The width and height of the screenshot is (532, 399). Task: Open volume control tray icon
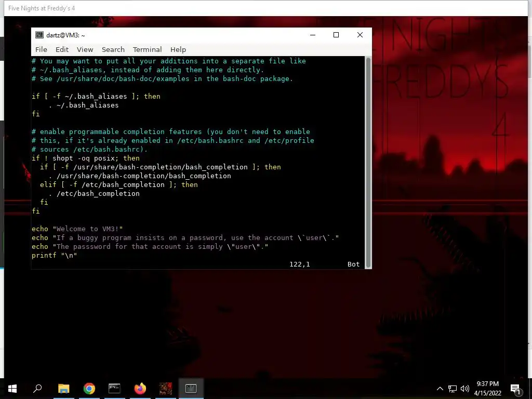tap(465, 389)
